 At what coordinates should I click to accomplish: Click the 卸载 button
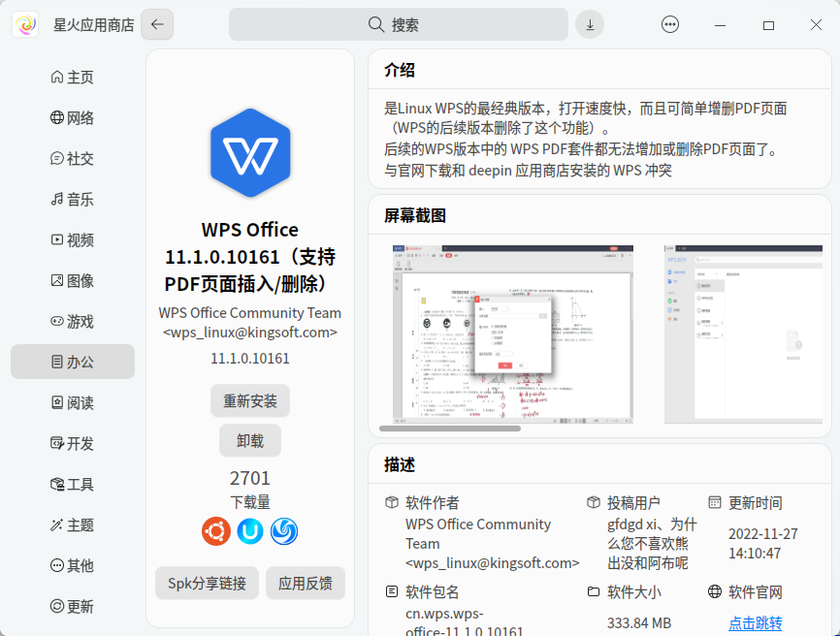click(x=249, y=440)
